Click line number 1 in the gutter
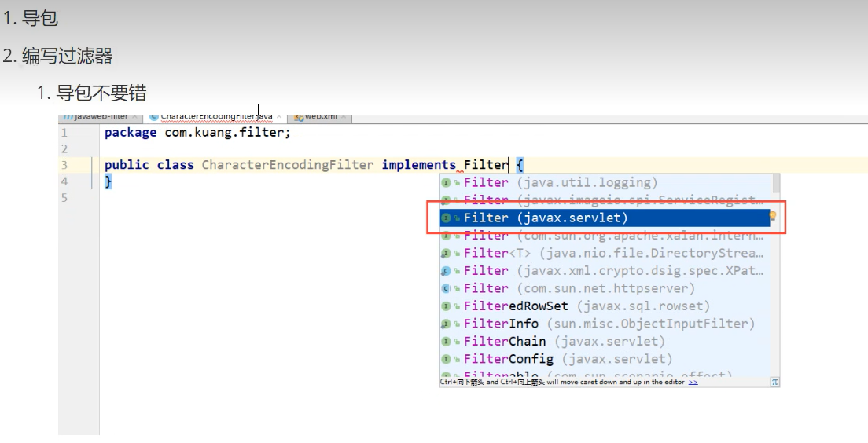This screenshot has height=443, width=868. 64,133
